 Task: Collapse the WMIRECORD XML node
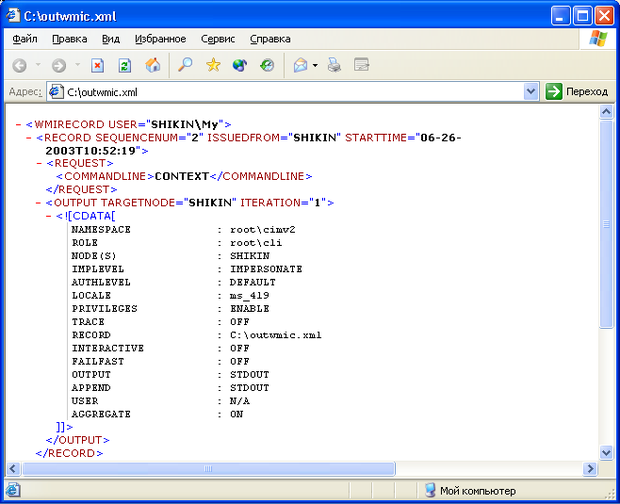[x=19, y=124]
